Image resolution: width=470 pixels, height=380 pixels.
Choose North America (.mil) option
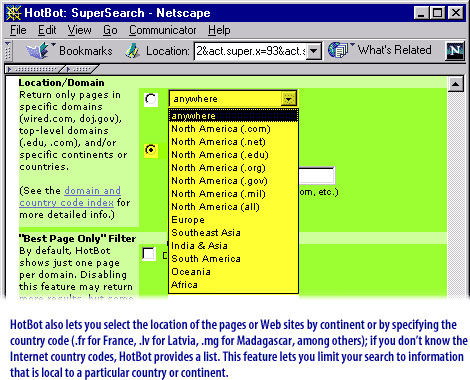click(233, 194)
